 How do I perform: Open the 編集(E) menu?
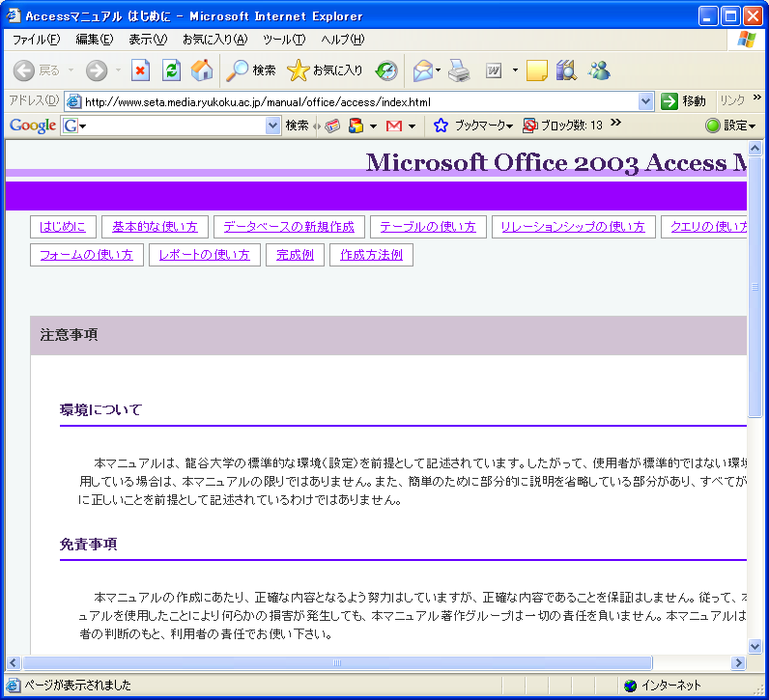pyautogui.click(x=95, y=40)
